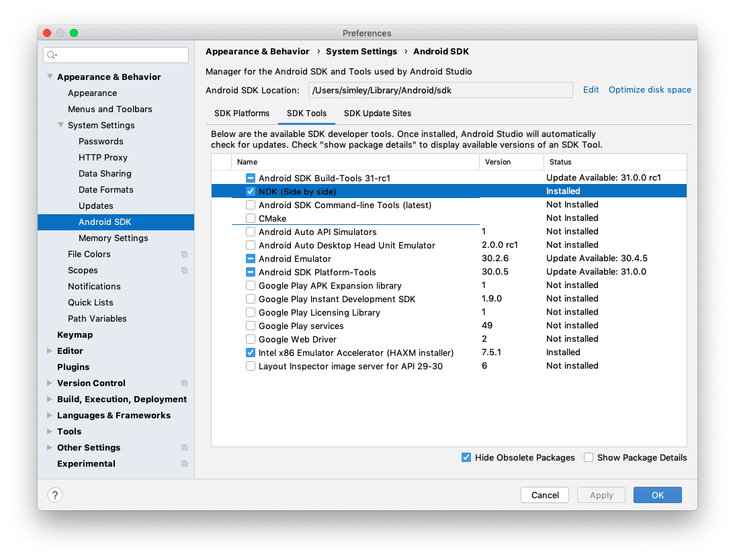Screen dimensions: 735x560
Task: Expand the Version Control section
Action: pos(50,383)
